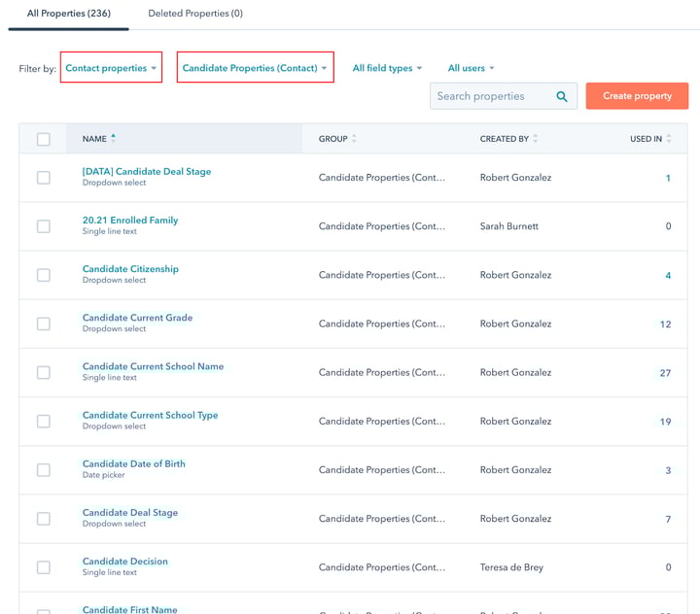This screenshot has height=614, width=700.
Task: Open the [DATA] Candidate Deal Stage property
Action: [147, 171]
